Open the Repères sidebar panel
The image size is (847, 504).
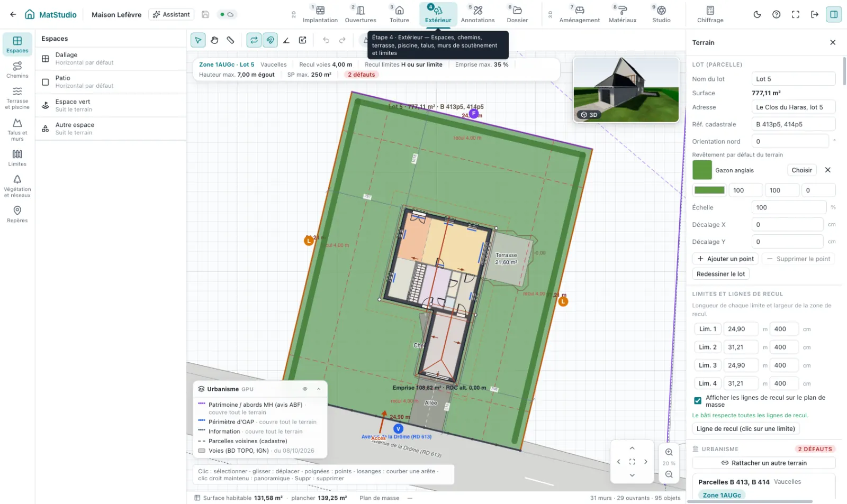tap(17, 214)
